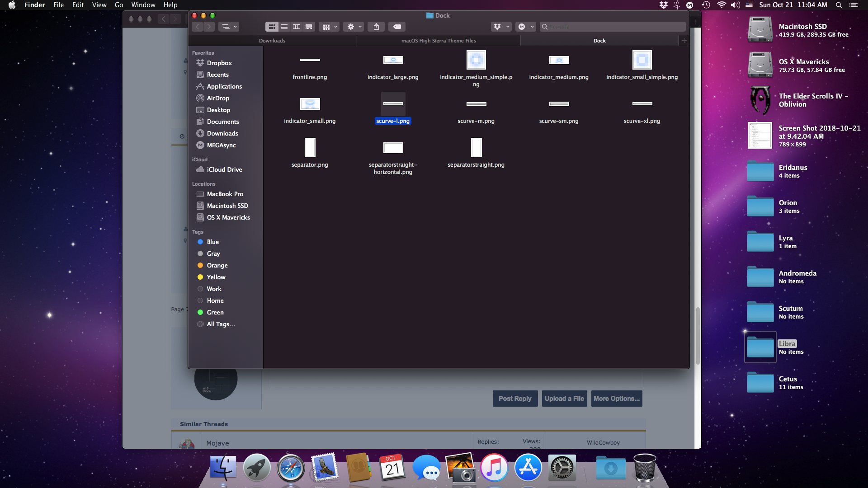Select the Dock tab
The width and height of the screenshot is (868, 488).
tap(599, 41)
